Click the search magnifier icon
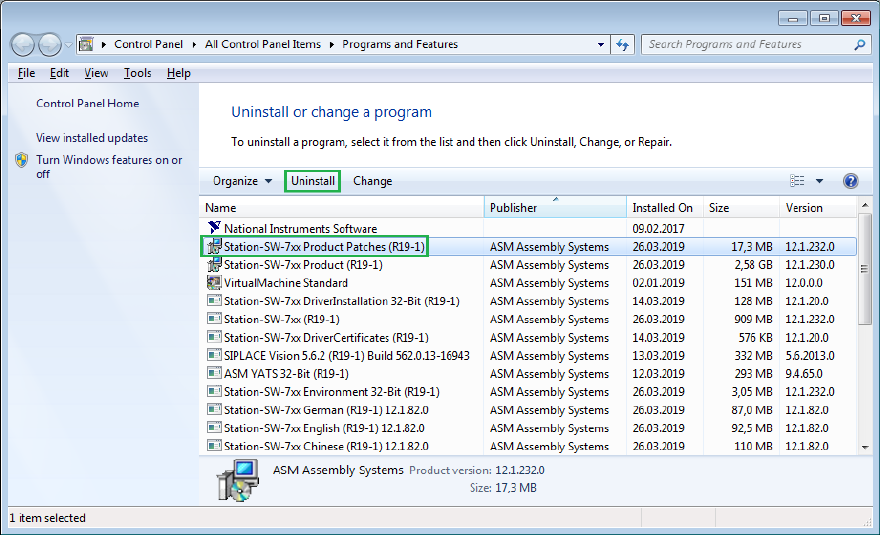 (x=859, y=44)
